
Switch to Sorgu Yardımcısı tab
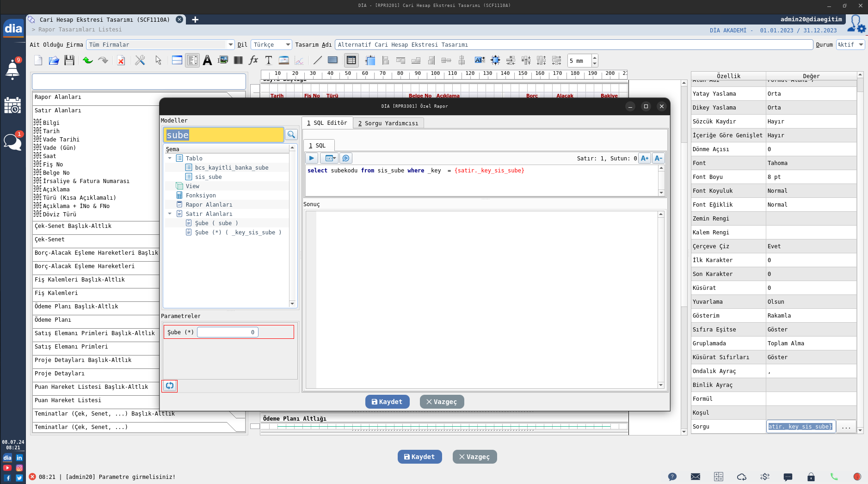pos(388,123)
